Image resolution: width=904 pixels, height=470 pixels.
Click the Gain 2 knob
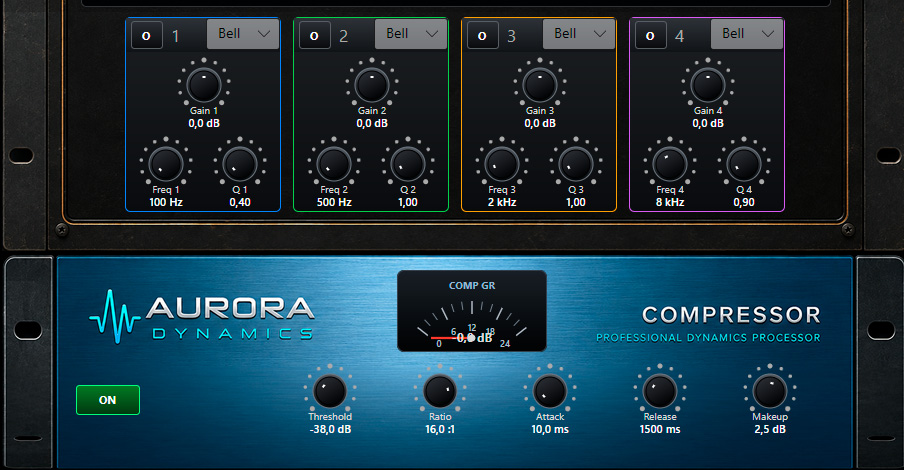tap(372, 85)
